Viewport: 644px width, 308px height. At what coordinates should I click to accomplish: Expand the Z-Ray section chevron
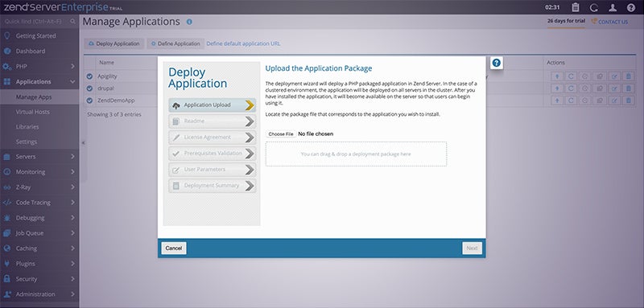pos(72,187)
